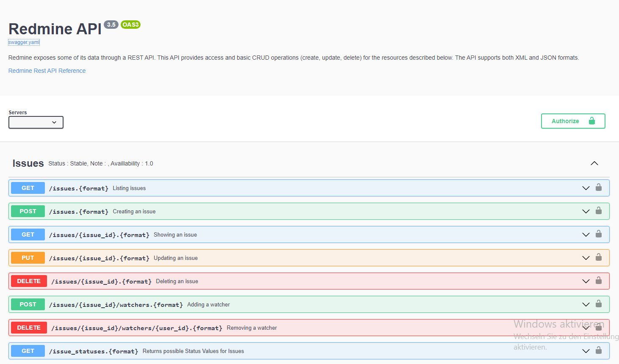The height and width of the screenshot is (364, 619).
Task: Click 'Listing issues' description text
Action: coord(129,188)
